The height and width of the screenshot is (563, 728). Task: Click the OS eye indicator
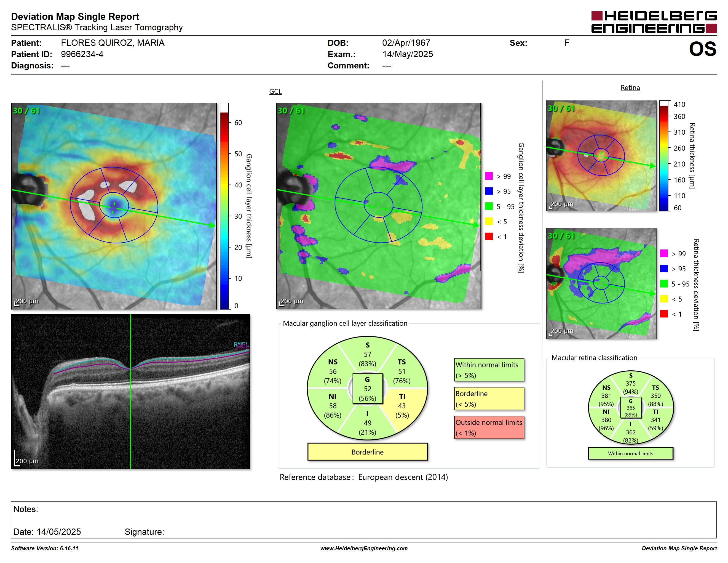click(x=702, y=49)
